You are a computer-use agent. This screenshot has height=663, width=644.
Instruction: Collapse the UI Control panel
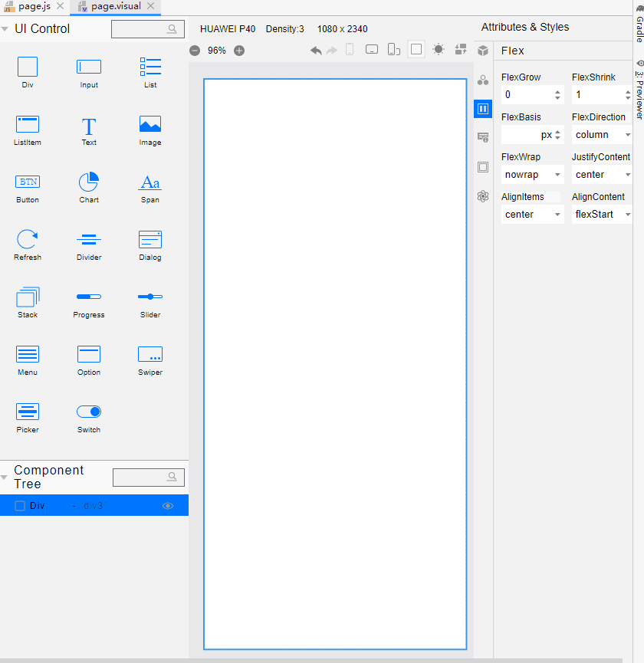click(x=5, y=29)
